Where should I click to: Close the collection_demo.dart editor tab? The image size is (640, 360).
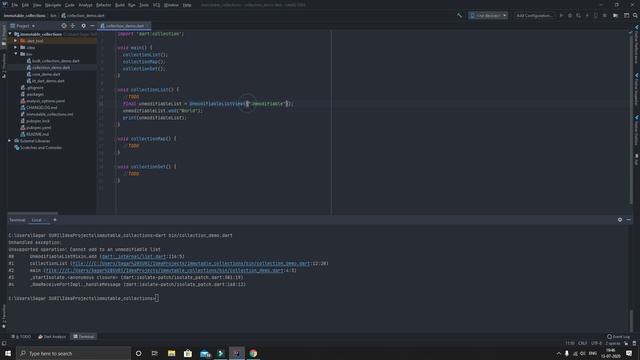148,26
